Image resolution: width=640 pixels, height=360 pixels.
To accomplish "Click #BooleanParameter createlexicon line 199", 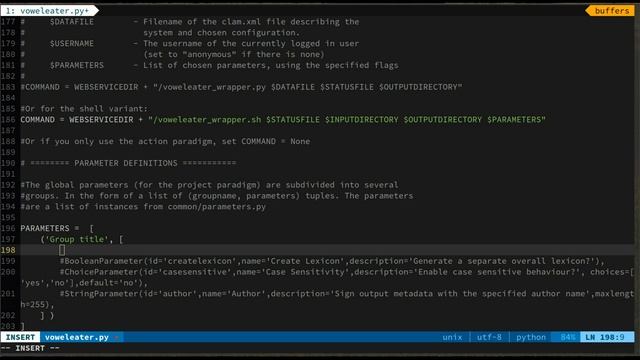I will coord(332,261).
